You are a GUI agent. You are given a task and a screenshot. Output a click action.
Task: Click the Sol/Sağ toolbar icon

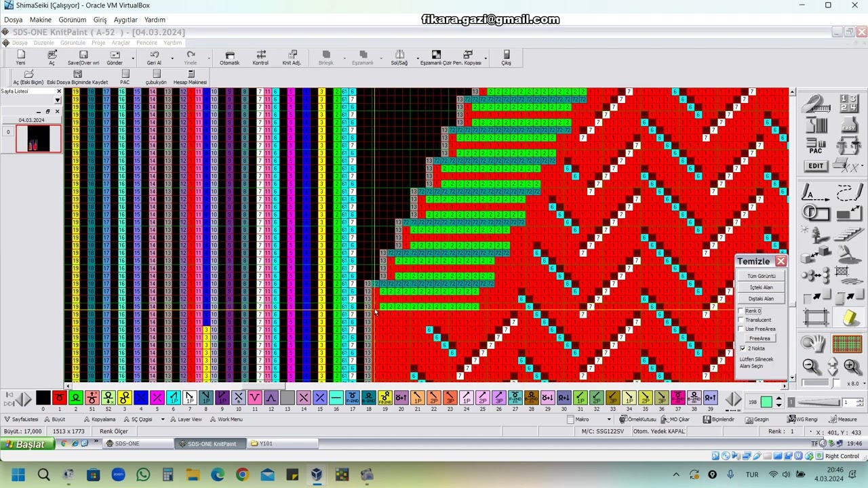[399, 58]
